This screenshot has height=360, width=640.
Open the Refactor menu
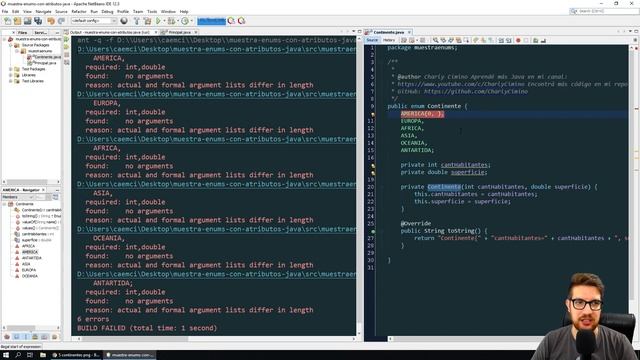79,11
